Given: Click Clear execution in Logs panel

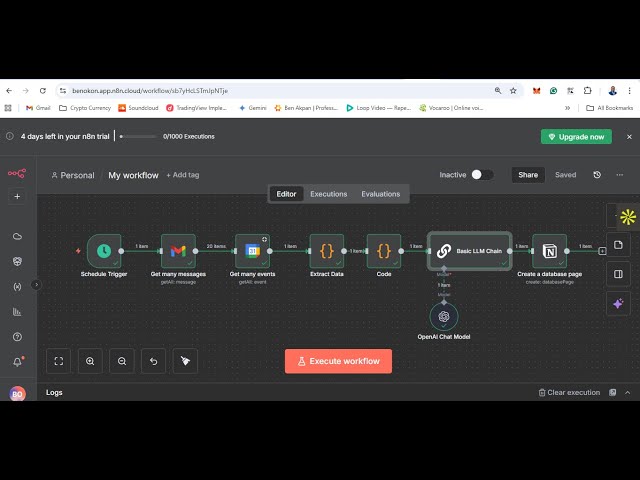Looking at the screenshot, I should 569,392.
